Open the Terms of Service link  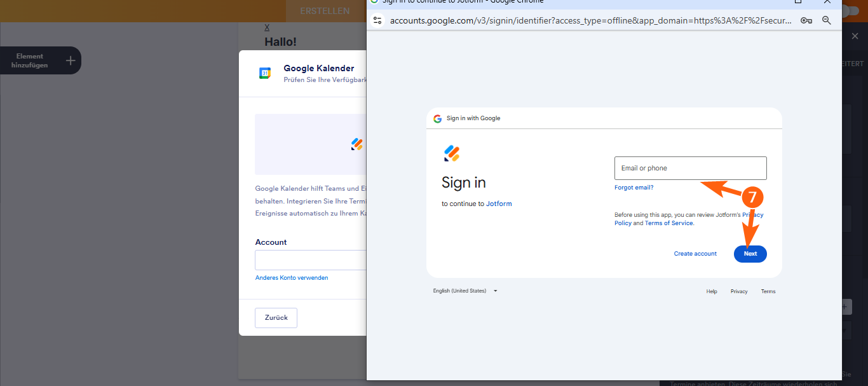tap(669, 223)
